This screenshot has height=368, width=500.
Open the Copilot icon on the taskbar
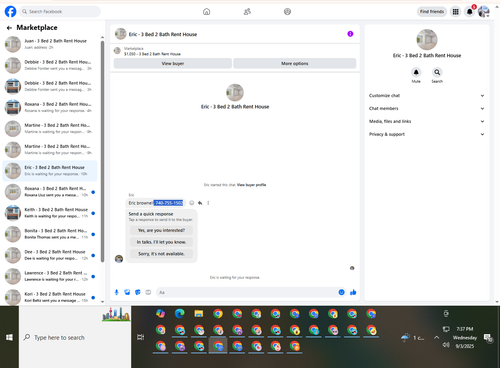pyautogui.click(x=161, y=314)
